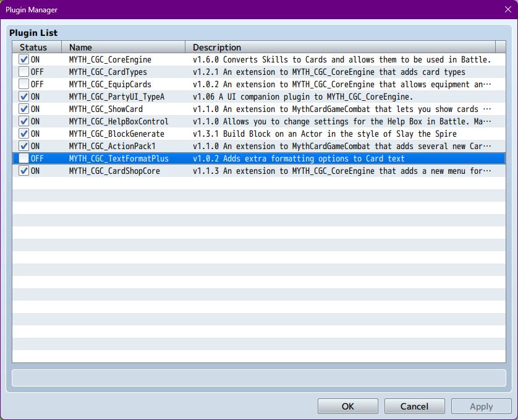The image size is (518, 420).
Task: Disable the MYTH_CGC_PartyUI_TypeA checkbox
Action: [x=23, y=96]
